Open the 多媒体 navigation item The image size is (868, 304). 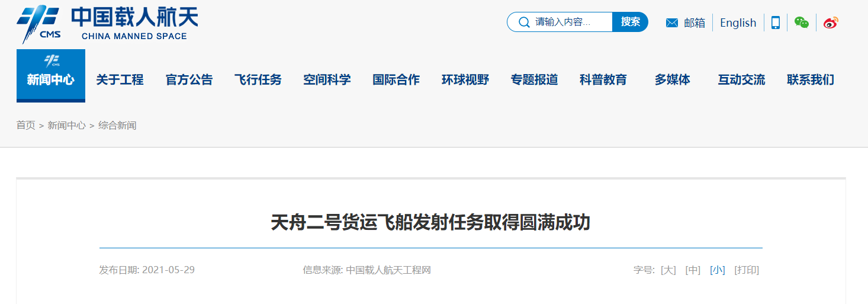tap(672, 79)
